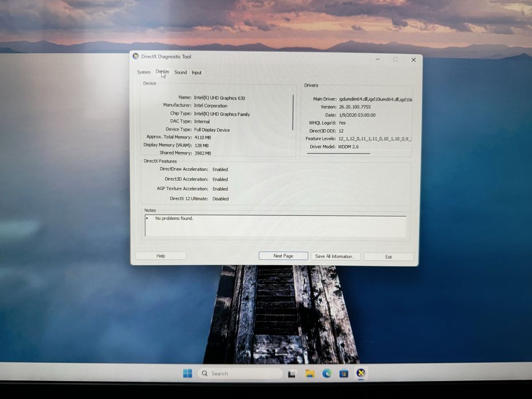The height and width of the screenshot is (399, 532).
Task: Click the VRAM value '128 MB'
Action: pyautogui.click(x=201, y=145)
